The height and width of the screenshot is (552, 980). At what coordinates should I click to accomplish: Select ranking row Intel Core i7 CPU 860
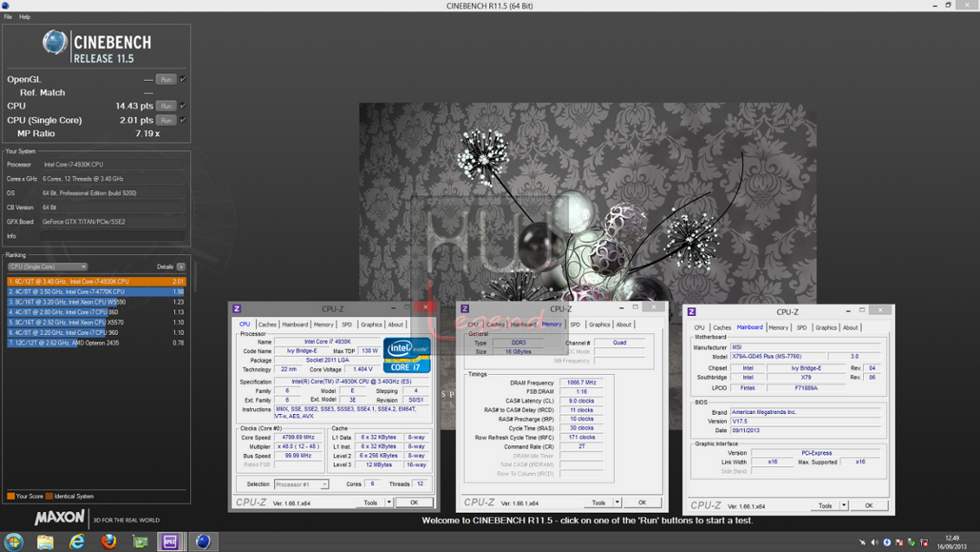(96, 312)
